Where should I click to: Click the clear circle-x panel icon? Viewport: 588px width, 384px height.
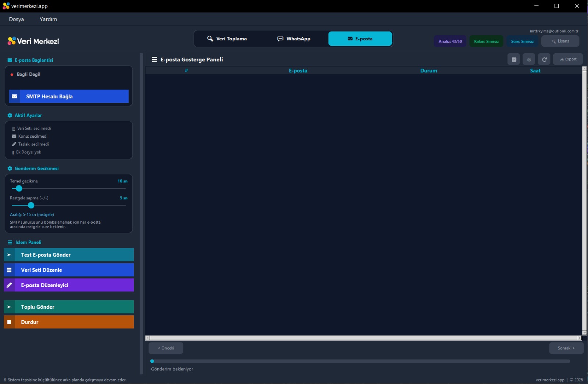point(529,59)
